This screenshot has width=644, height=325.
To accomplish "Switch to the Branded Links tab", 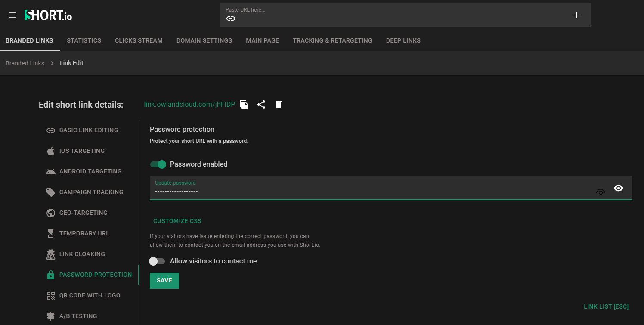I will (x=29, y=40).
